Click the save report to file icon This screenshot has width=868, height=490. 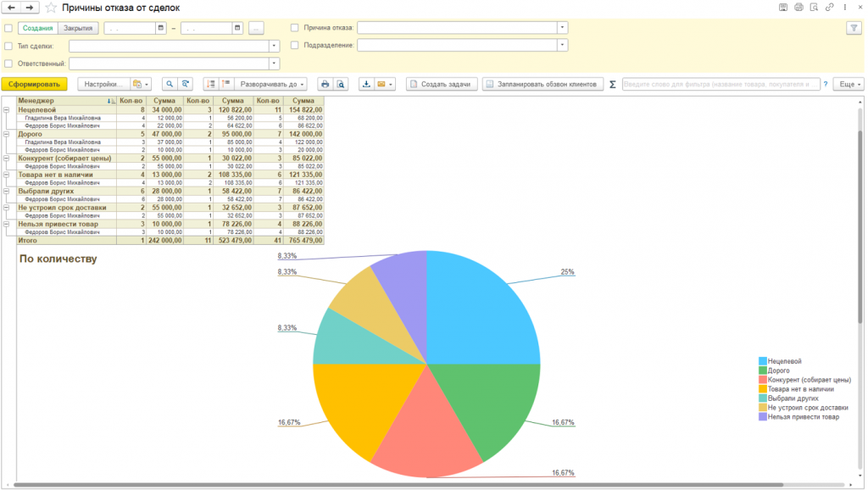pos(366,85)
